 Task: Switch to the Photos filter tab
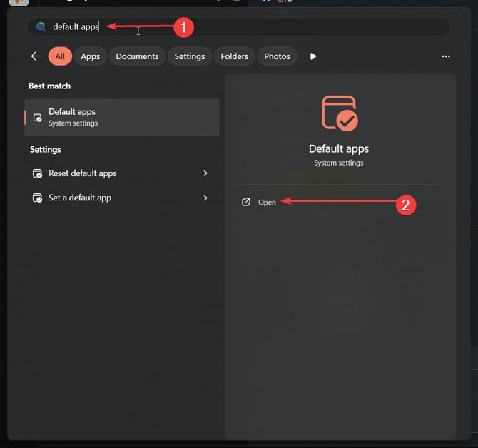277,56
